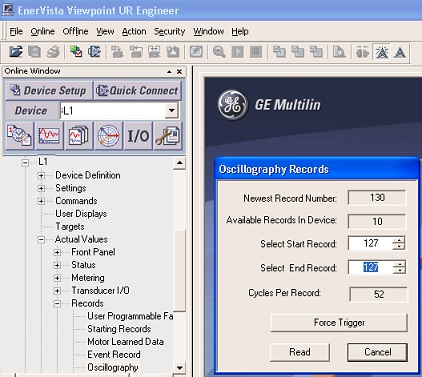
Task: Collapse the Actual Values node
Action: 41,239
